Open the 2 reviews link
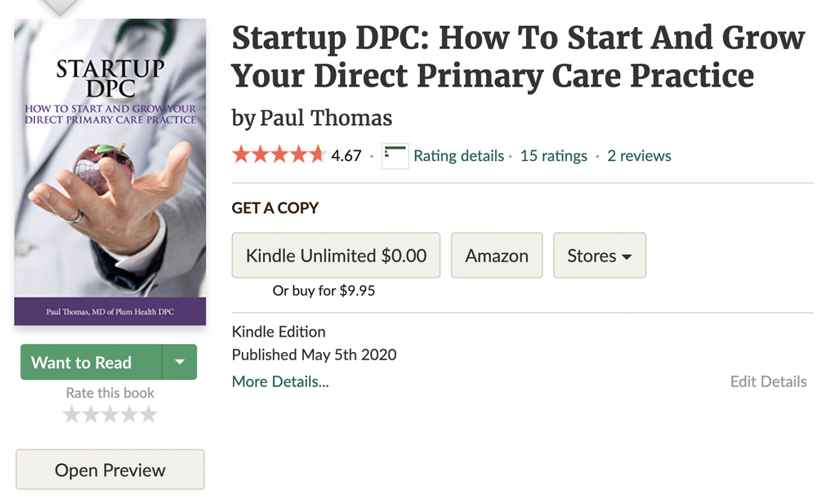817x504 pixels. pyautogui.click(x=639, y=155)
